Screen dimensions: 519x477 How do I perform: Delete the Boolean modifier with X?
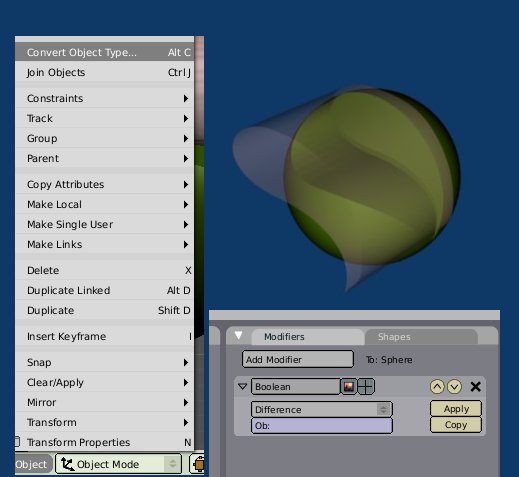(475, 387)
